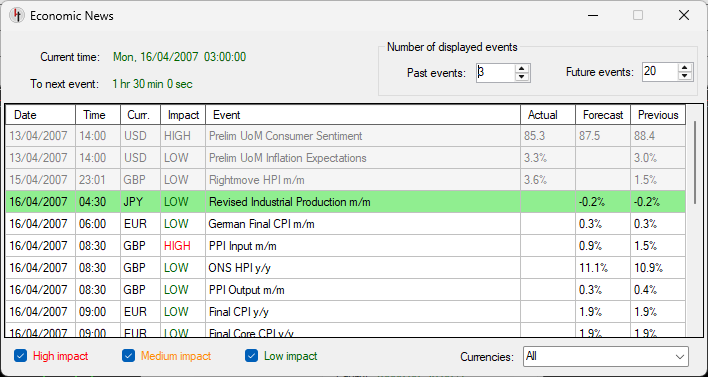Select Revised Industrial Production m/m event
Image resolution: width=708 pixels, height=377 pixels.
(x=345, y=202)
